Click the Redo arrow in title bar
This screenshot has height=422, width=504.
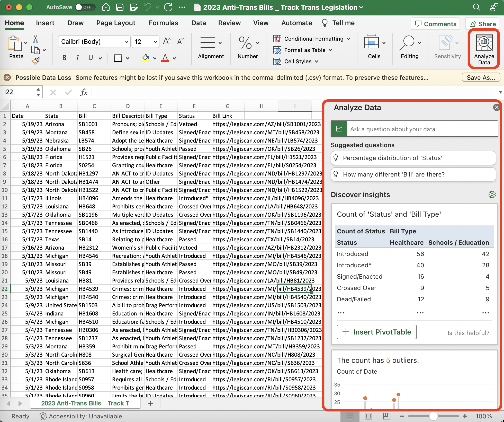pyautogui.click(x=168, y=7)
